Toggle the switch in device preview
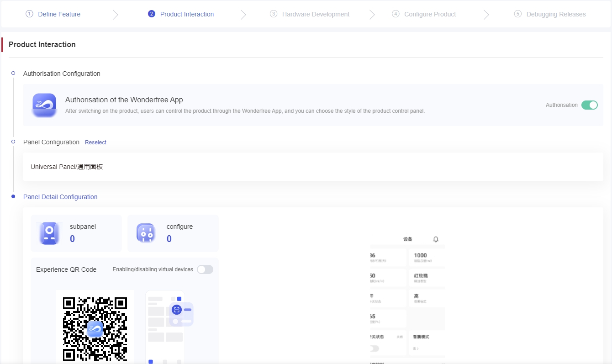Viewport: 612px width, 364px height. click(375, 348)
